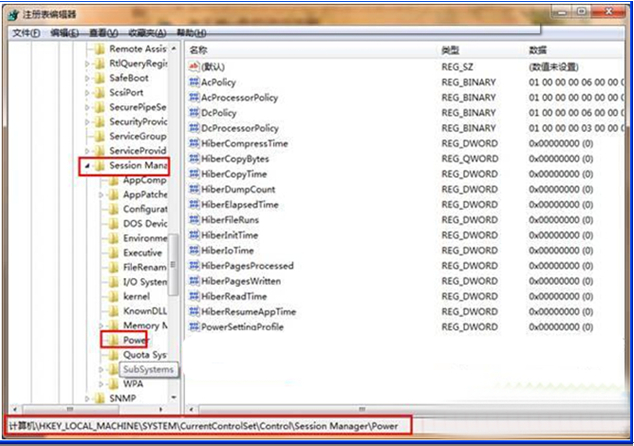Select the Memory Management tree item
The height and width of the screenshot is (446, 634).
point(145,325)
